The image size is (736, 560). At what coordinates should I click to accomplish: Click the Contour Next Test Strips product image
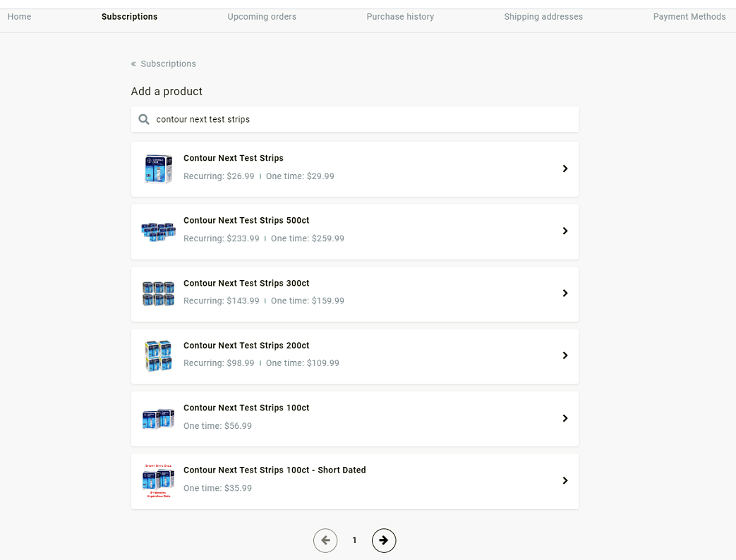(158, 169)
